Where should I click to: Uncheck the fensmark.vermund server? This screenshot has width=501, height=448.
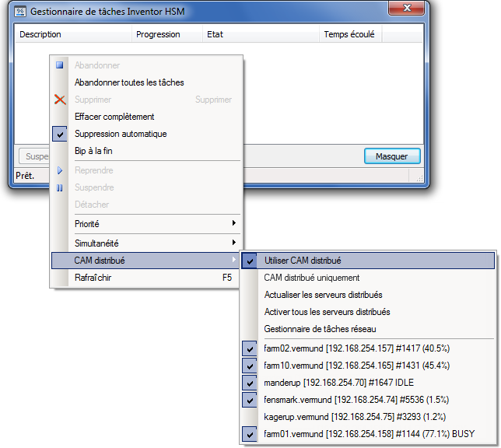pos(250,400)
